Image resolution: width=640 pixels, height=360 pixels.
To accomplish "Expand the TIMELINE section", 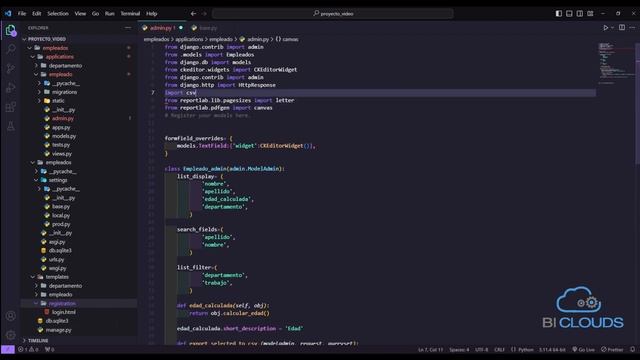I will (x=38, y=340).
